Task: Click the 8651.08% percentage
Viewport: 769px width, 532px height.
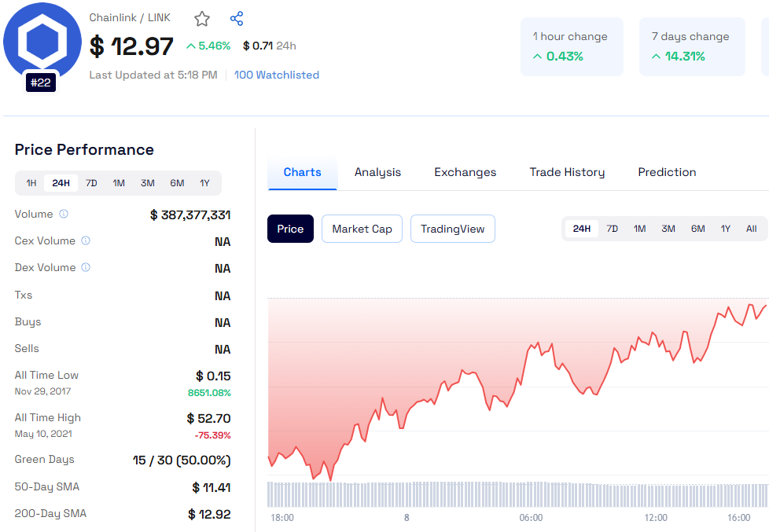Action: 209,393
